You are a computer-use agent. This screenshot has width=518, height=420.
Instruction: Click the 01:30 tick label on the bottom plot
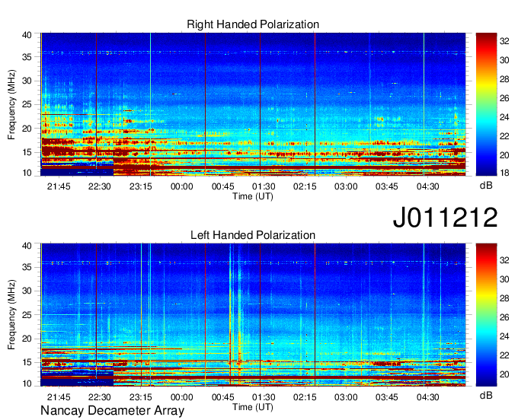tap(264, 397)
